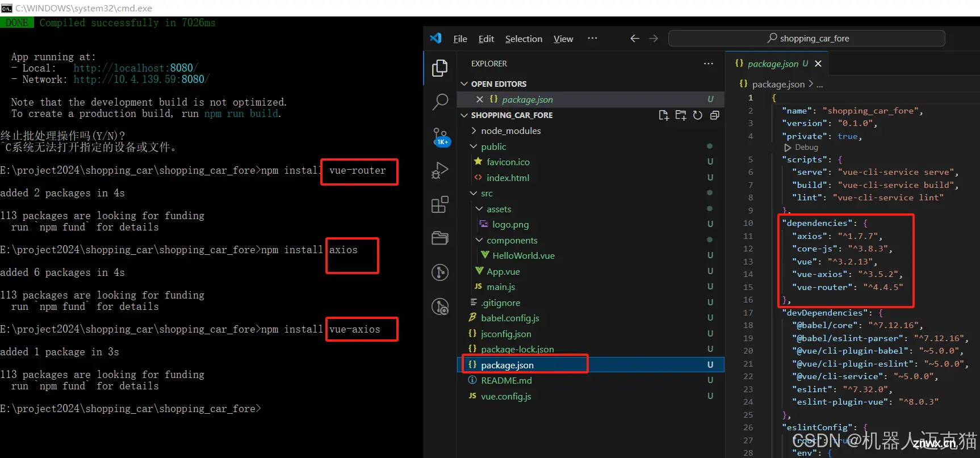Close package.json in Open Editors list

[x=480, y=99]
